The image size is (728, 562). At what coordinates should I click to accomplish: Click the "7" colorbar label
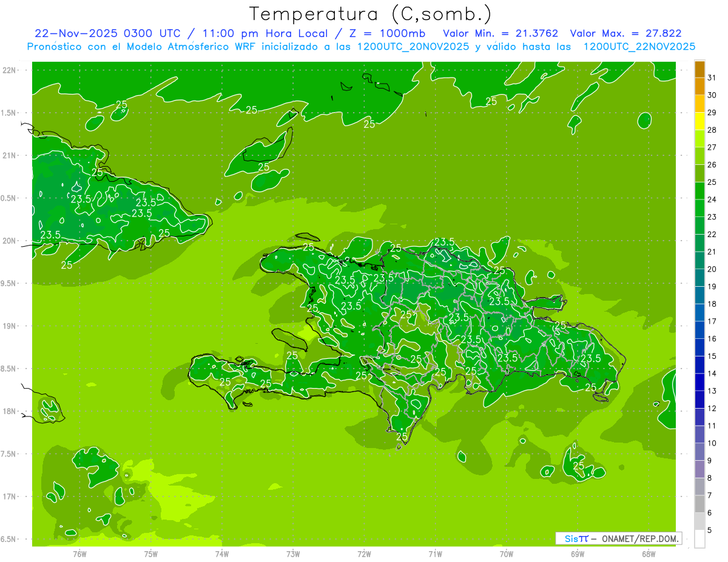[710, 495]
